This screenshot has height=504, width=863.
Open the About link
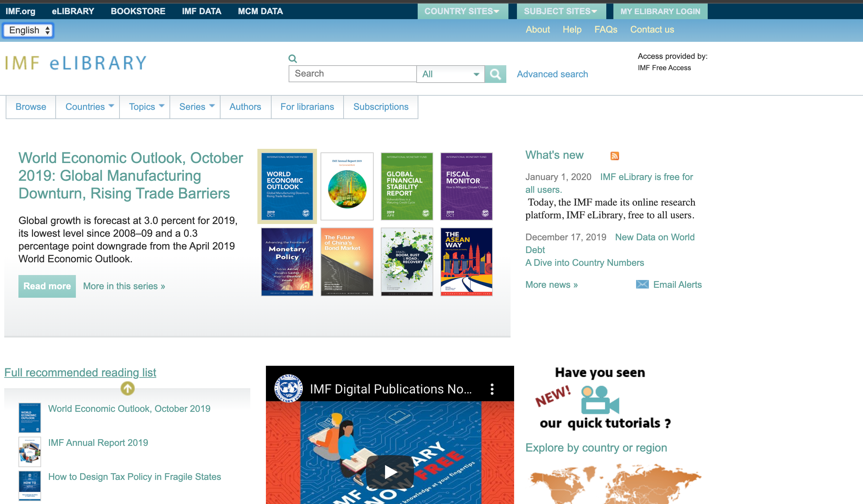click(538, 30)
